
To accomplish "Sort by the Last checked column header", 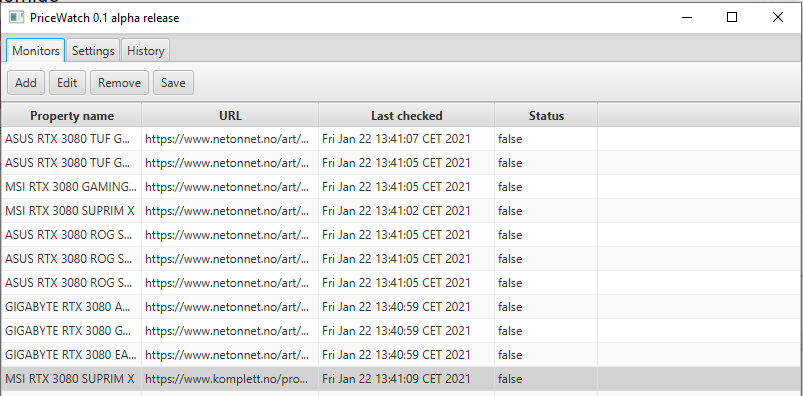I will (407, 116).
